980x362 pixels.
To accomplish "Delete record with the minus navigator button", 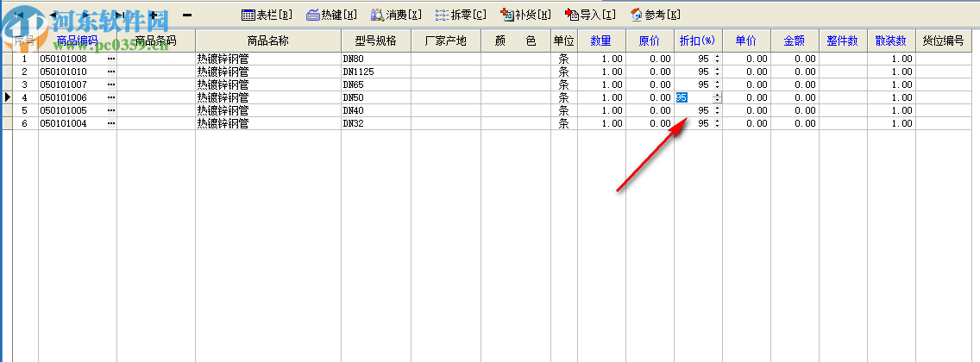I will tap(187, 15).
